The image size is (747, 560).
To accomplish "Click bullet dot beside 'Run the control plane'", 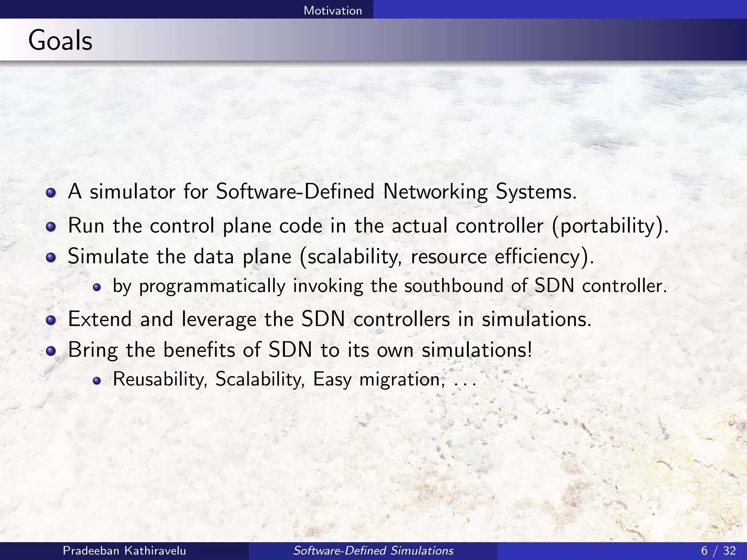I will click(x=51, y=227).
